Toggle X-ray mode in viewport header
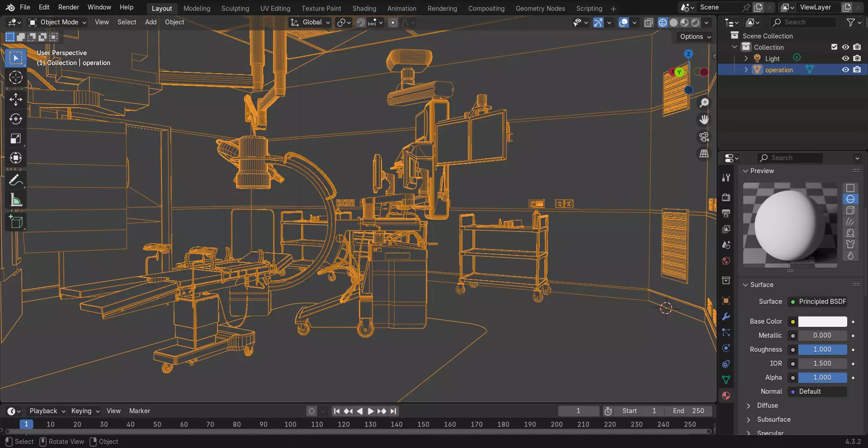Screen dimensions: 868x448 [648, 23]
